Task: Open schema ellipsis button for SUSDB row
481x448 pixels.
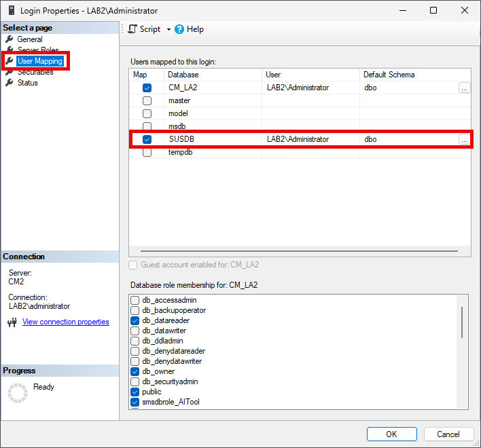Action: pos(464,139)
